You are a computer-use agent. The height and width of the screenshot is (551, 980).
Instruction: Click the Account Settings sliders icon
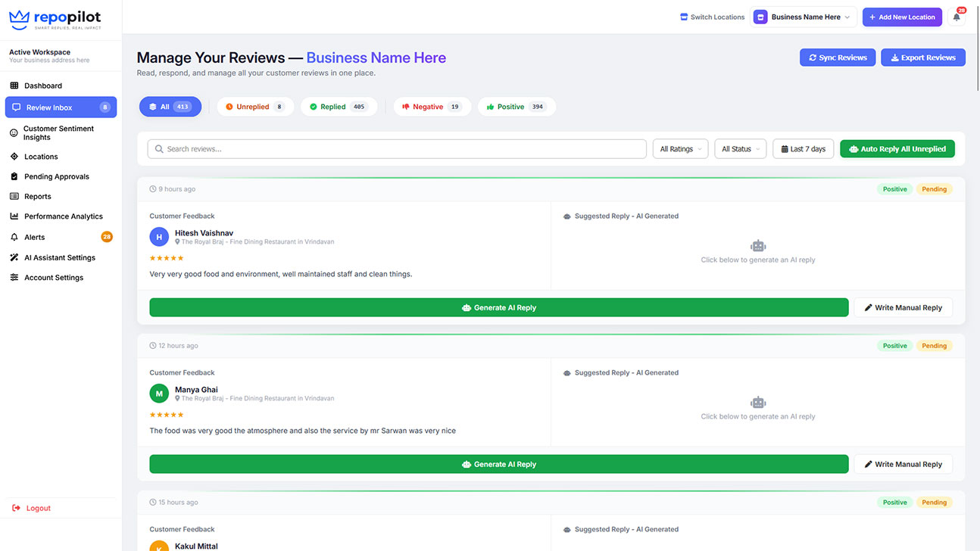click(14, 278)
